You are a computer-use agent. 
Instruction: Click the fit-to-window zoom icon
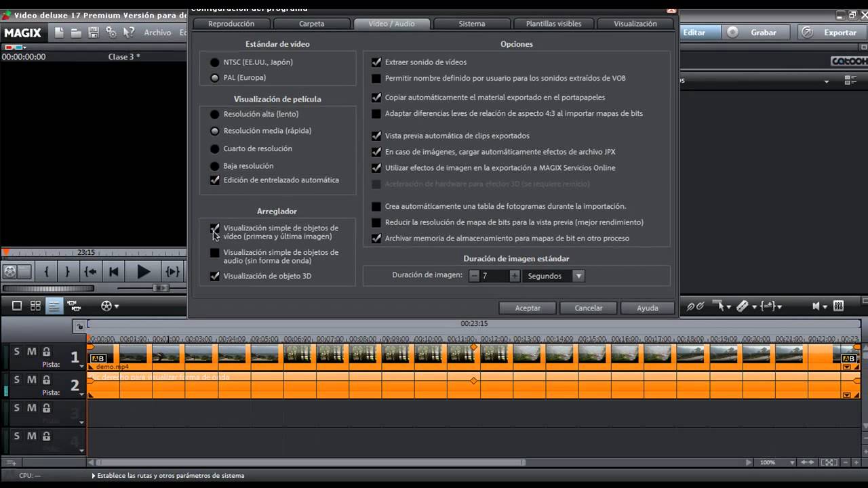[829, 462]
